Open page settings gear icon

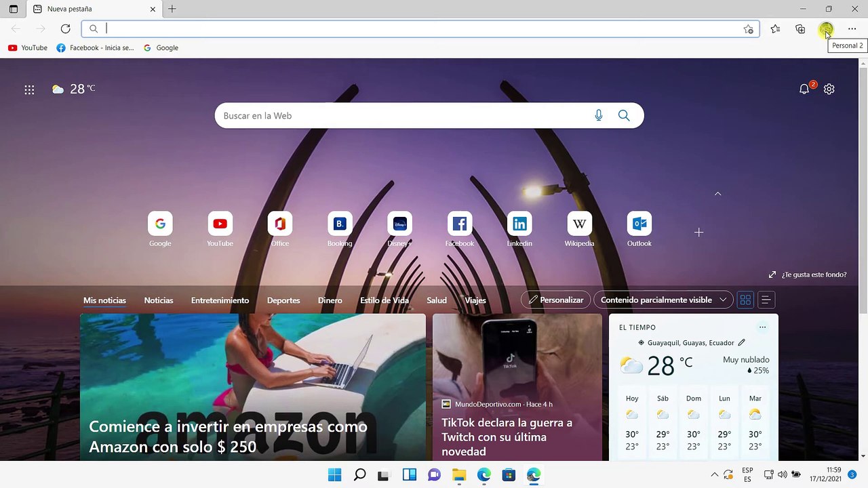(x=829, y=89)
